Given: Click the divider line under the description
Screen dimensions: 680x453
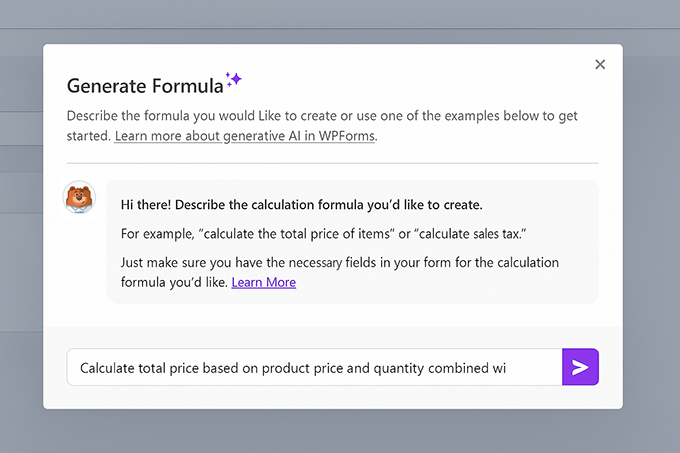Looking at the screenshot, I should coord(332,163).
